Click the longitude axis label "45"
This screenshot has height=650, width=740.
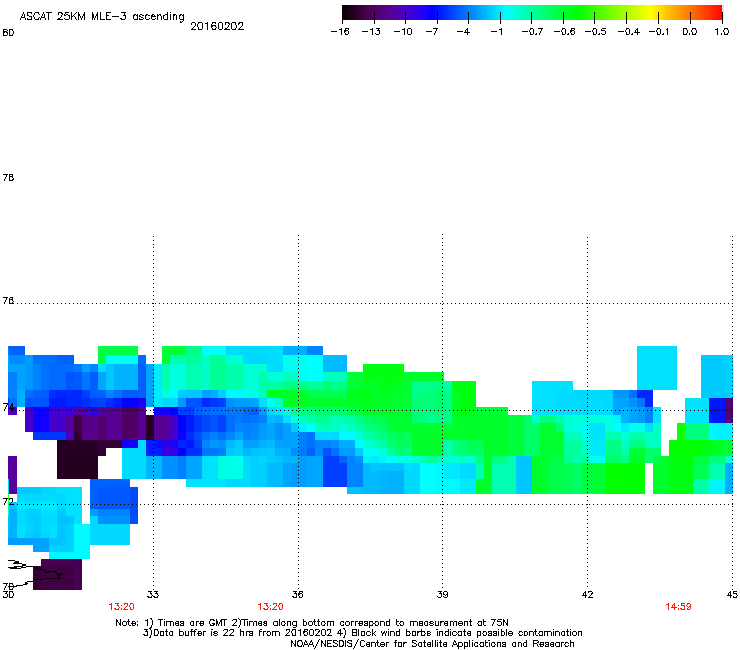732,594
